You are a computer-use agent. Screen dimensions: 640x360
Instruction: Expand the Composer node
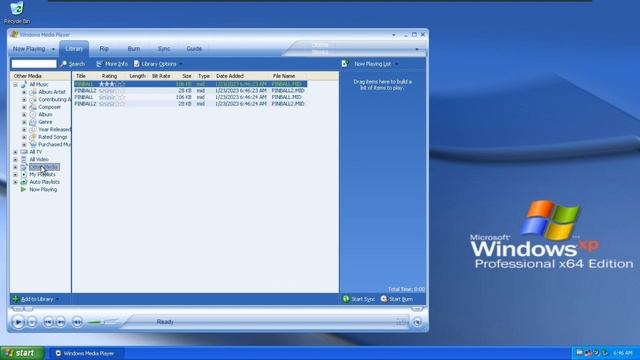click(24, 107)
